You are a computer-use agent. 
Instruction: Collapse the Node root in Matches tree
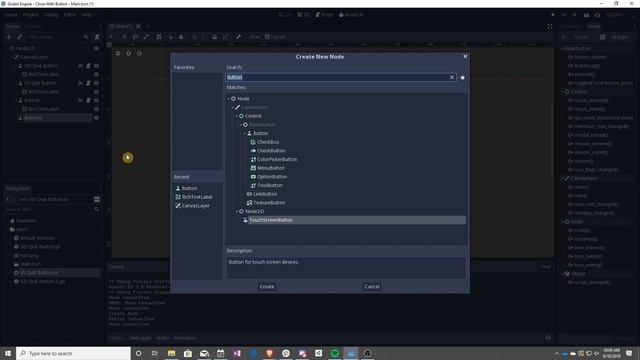coord(229,99)
